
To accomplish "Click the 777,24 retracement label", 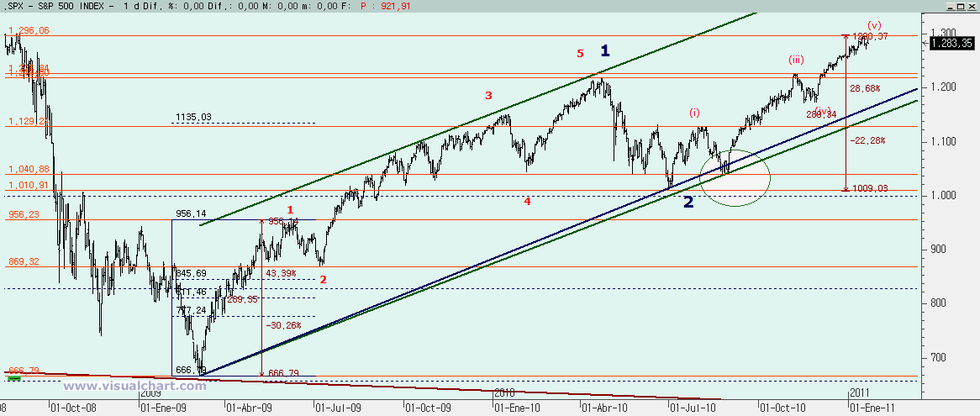I will 192,310.
